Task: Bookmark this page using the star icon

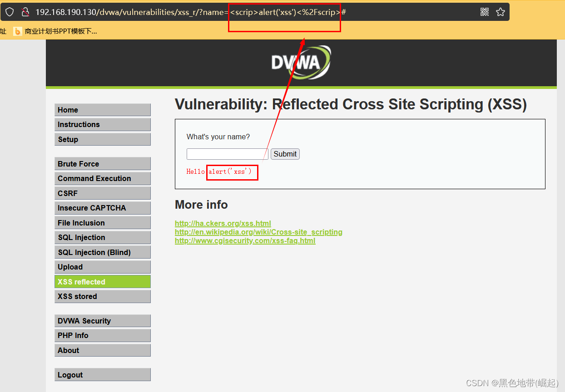Action: pyautogui.click(x=501, y=11)
